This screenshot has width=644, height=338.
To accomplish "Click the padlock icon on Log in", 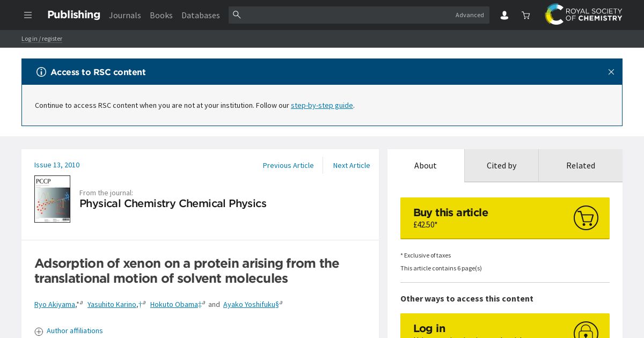I will (x=586, y=329).
